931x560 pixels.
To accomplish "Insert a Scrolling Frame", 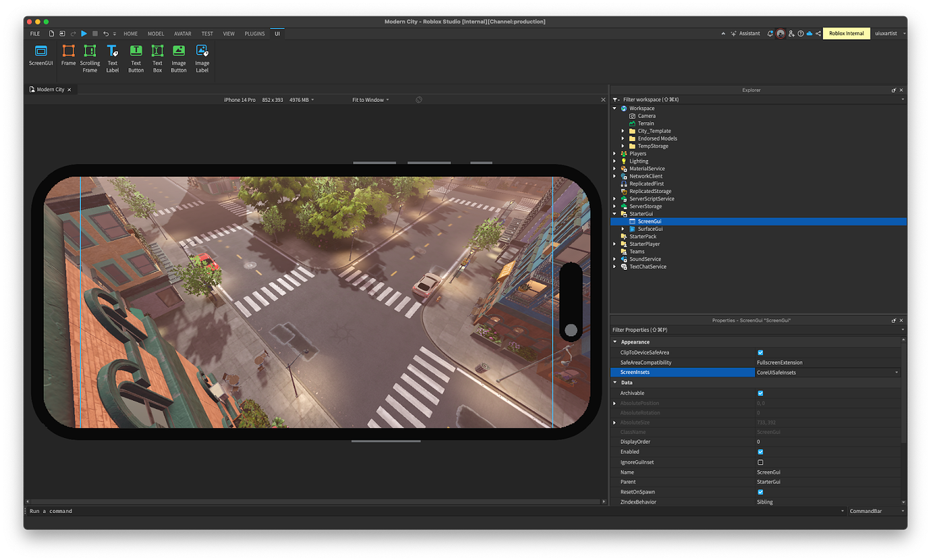I will point(90,57).
